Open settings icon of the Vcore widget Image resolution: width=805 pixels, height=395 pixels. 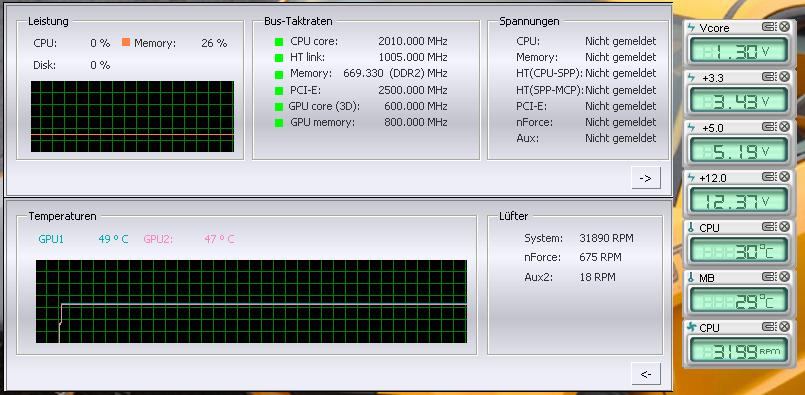(769, 27)
